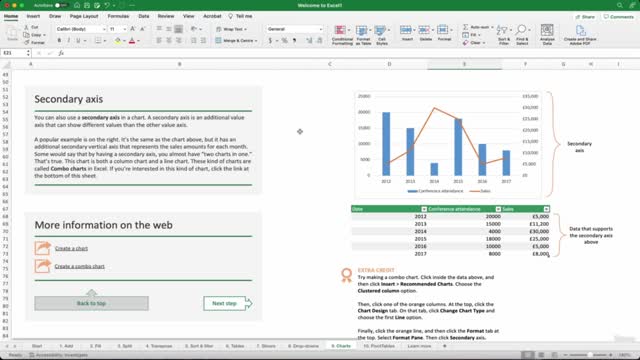Screen dimensions: 640x360
Task: Click the Share button
Action: (585, 17)
